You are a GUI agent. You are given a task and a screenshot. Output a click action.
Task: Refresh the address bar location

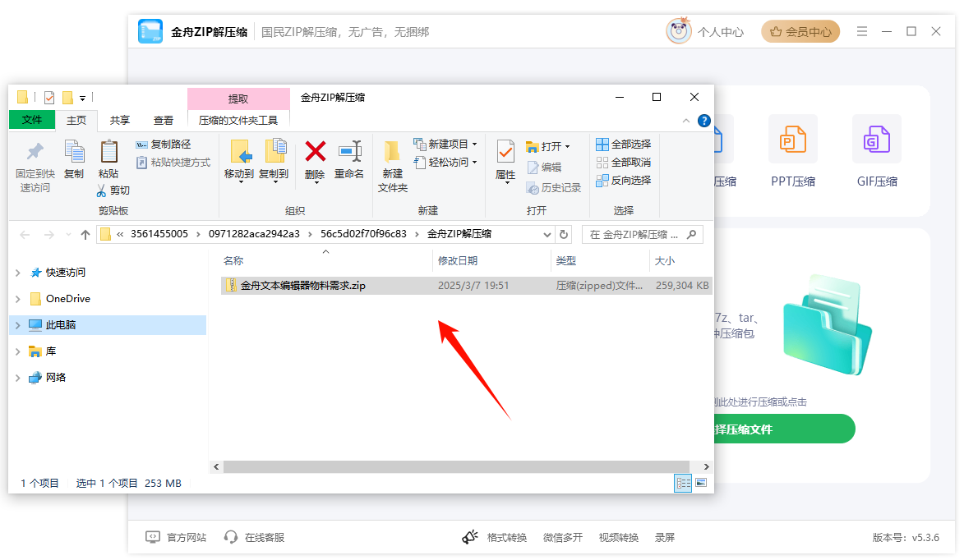coord(564,235)
